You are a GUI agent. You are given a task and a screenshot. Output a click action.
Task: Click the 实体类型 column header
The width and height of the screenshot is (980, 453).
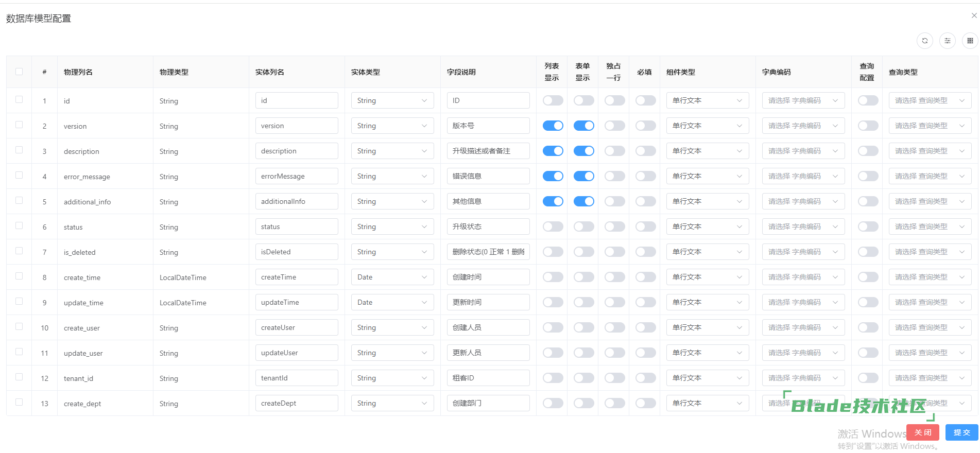click(x=366, y=72)
